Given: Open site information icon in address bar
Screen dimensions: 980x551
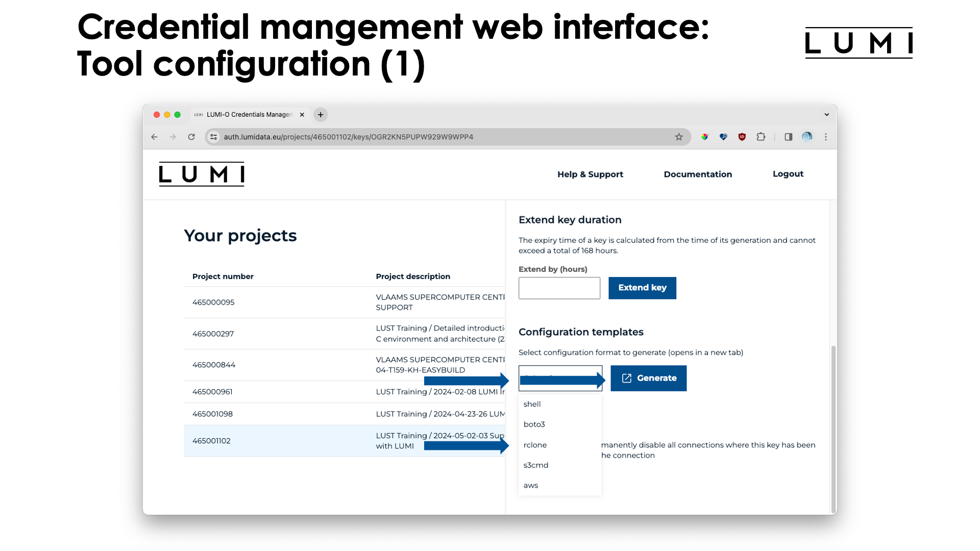Looking at the screenshot, I should coord(214,137).
